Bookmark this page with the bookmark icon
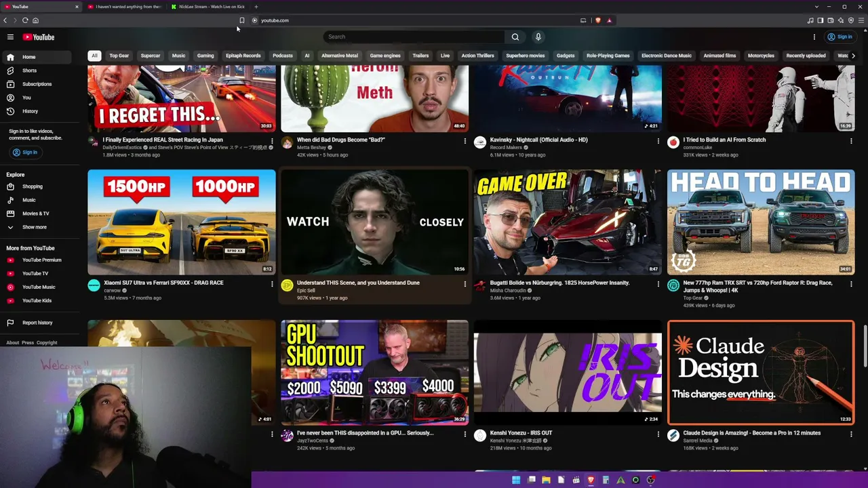 click(x=241, y=20)
